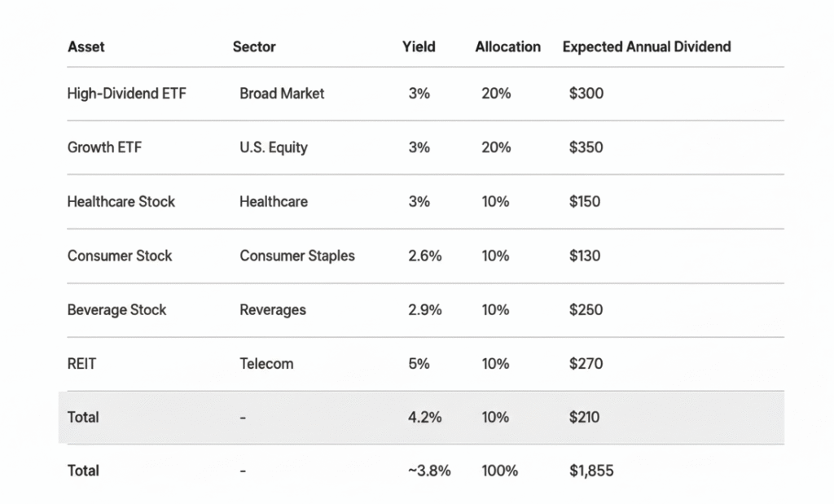Click the "Broad Market" sector cell
The height and width of the screenshot is (504, 834).
click(282, 94)
